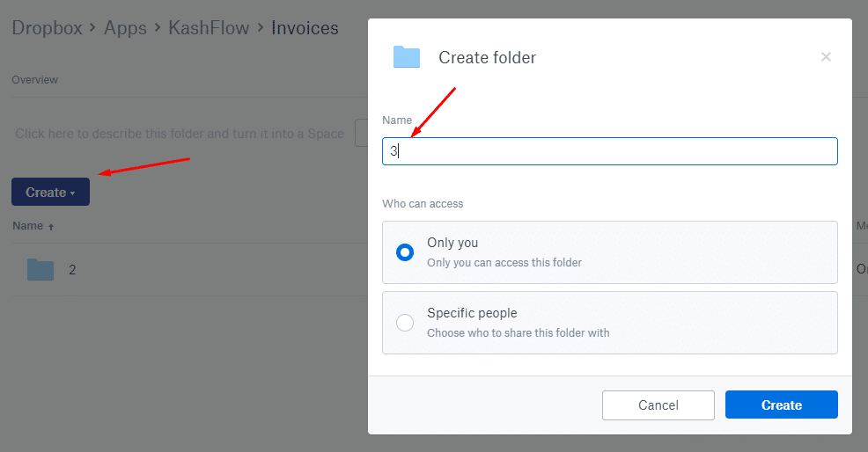This screenshot has height=452, width=868.
Task: Open the dark Create dropdown on the page
Action: pos(50,193)
